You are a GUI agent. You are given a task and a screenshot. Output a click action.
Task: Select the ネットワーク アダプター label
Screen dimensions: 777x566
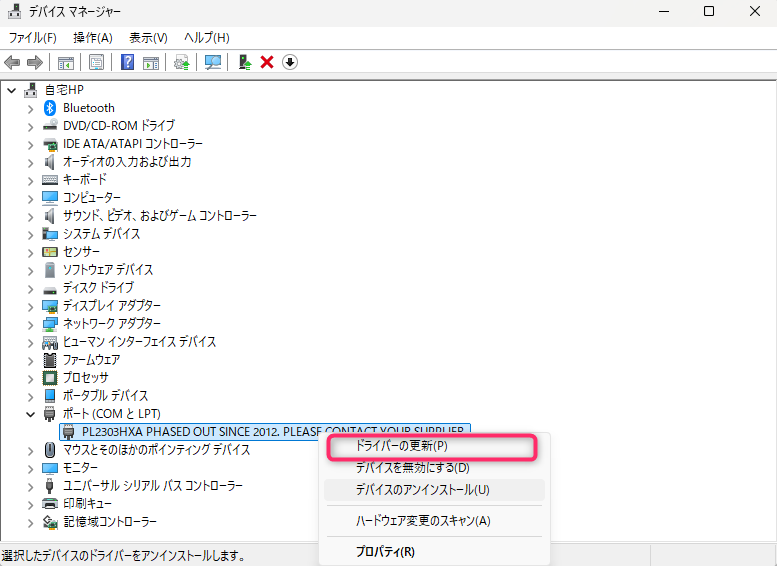click(x=111, y=324)
